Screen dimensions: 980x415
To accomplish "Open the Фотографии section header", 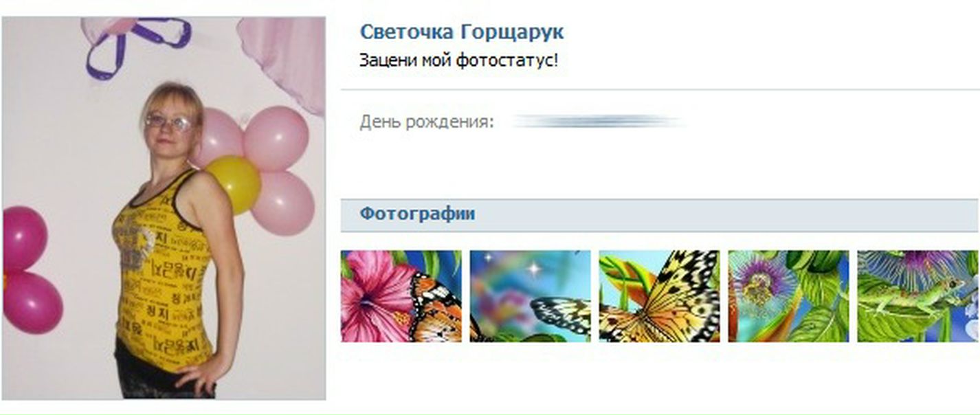I will tap(417, 214).
